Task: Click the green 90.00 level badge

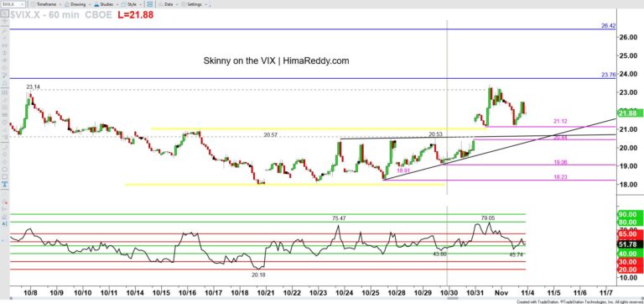Action: tap(630, 214)
